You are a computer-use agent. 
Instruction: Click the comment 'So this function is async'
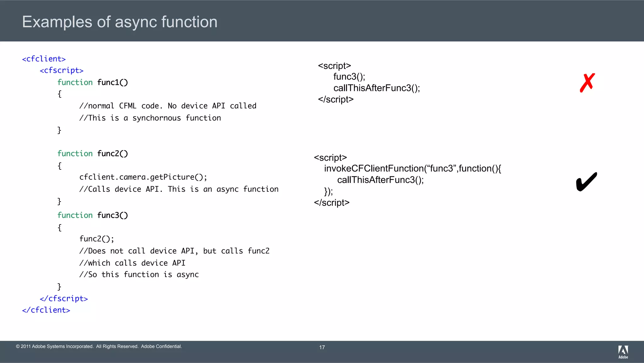[x=139, y=275]
